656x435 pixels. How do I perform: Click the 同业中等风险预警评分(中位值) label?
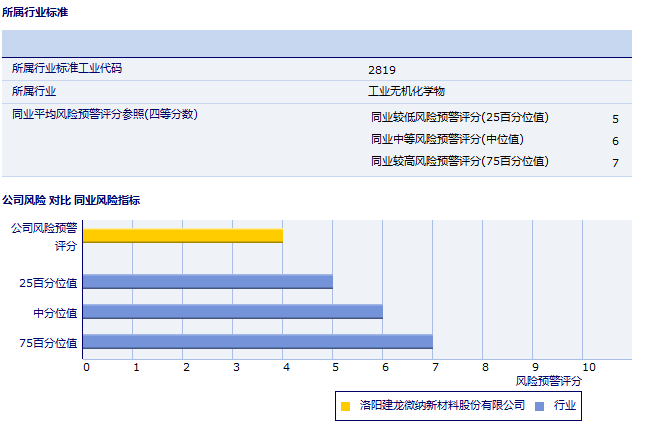coord(447,139)
